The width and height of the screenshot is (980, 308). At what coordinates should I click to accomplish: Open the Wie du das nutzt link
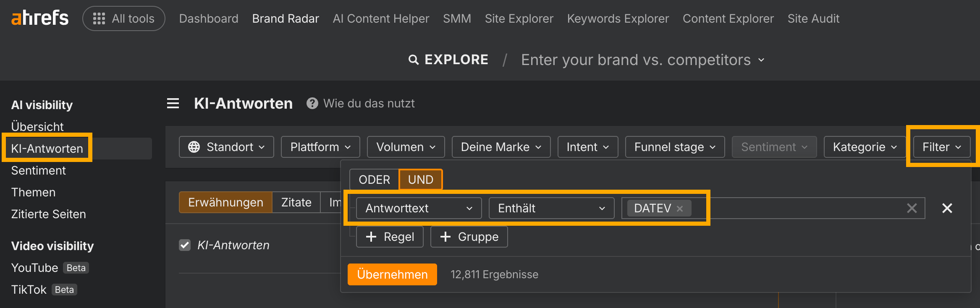(369, 103)
